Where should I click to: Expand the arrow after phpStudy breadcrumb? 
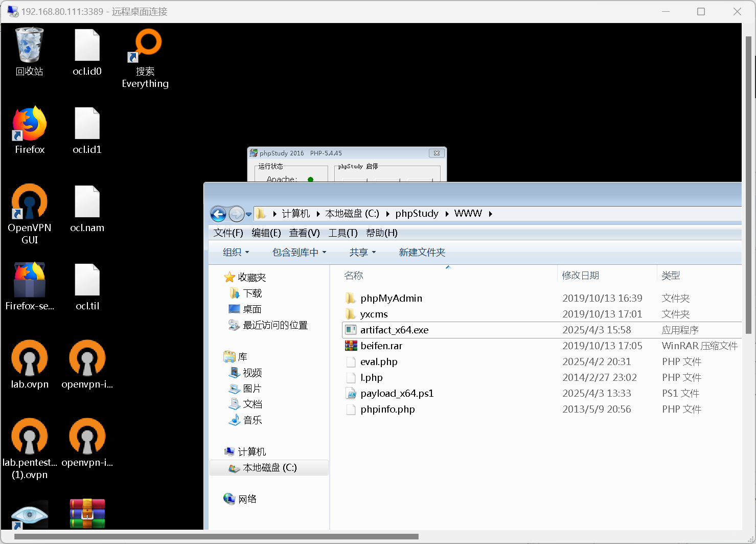pyautogui.click(x=447, y=214)
